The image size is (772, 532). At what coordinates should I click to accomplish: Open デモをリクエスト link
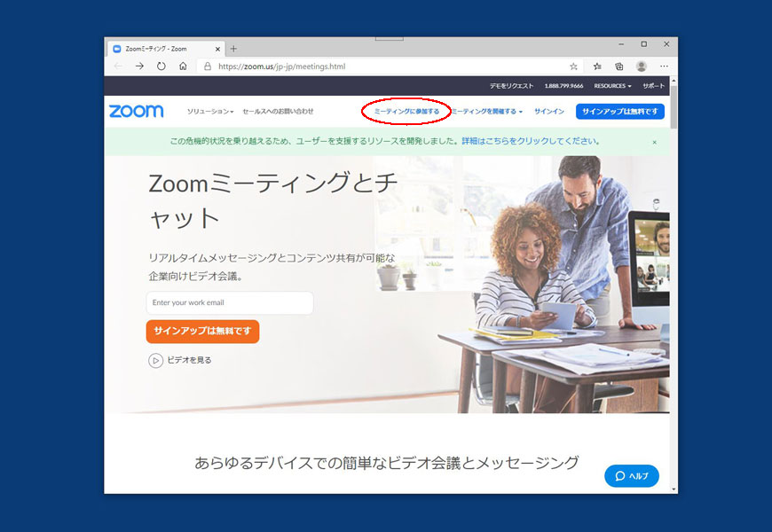tap(511, 86)
